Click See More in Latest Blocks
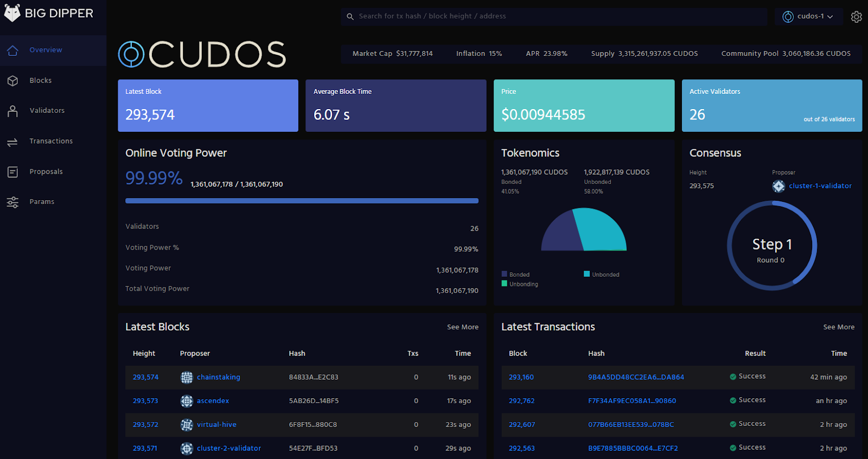 pos(463,327)
